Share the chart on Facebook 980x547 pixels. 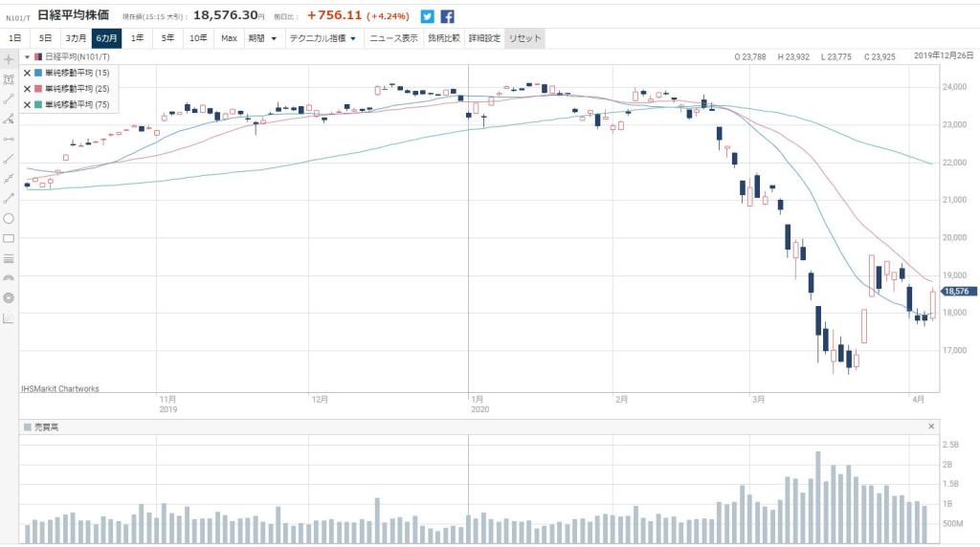(447, 16)
